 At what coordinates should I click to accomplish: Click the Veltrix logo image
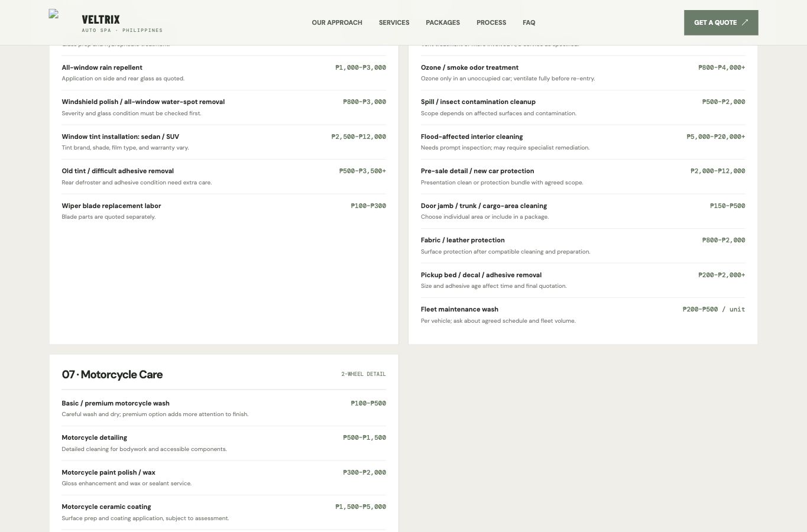[x=54, y=14]
